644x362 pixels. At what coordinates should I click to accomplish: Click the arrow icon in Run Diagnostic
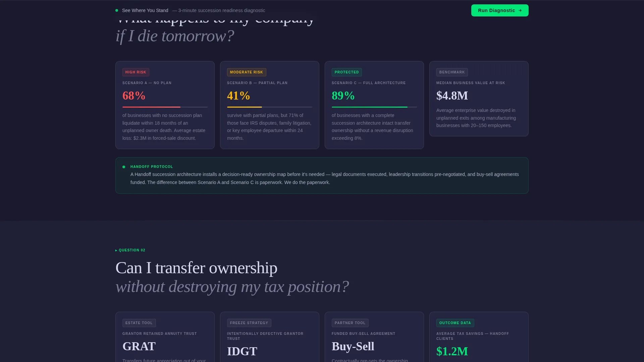point(520,10)
